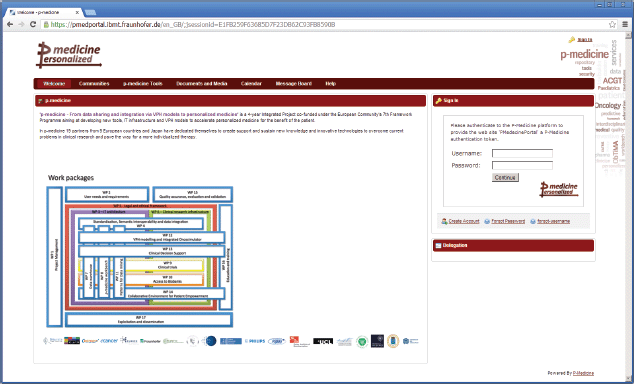
Task: Click the browser back arrow
Action: tap(10, 25)
